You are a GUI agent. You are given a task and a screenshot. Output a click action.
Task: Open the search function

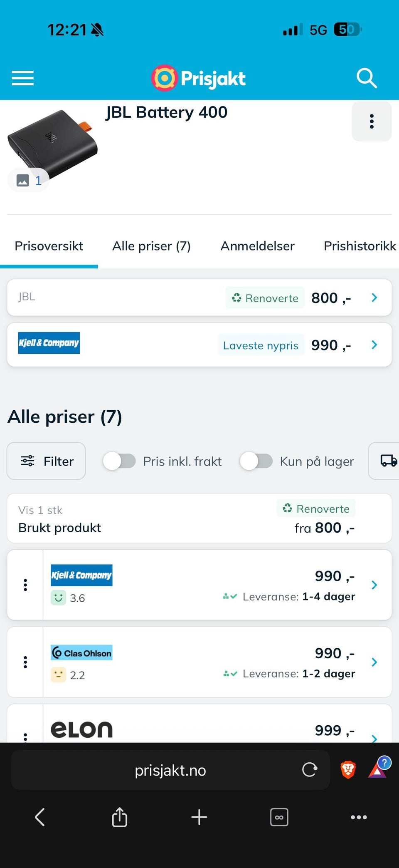click(x=367, y=78)
